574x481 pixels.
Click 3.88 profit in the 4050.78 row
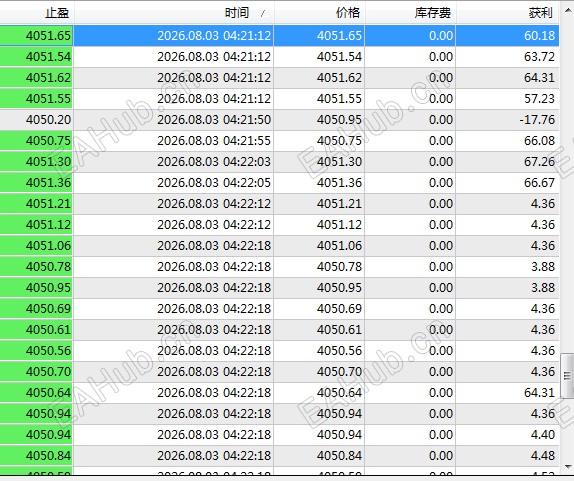tap(543, 266)
